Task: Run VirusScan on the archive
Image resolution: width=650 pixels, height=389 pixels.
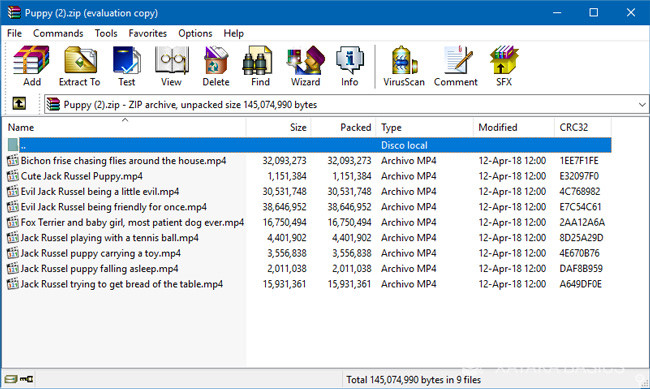Action: [x=404, y=60]
